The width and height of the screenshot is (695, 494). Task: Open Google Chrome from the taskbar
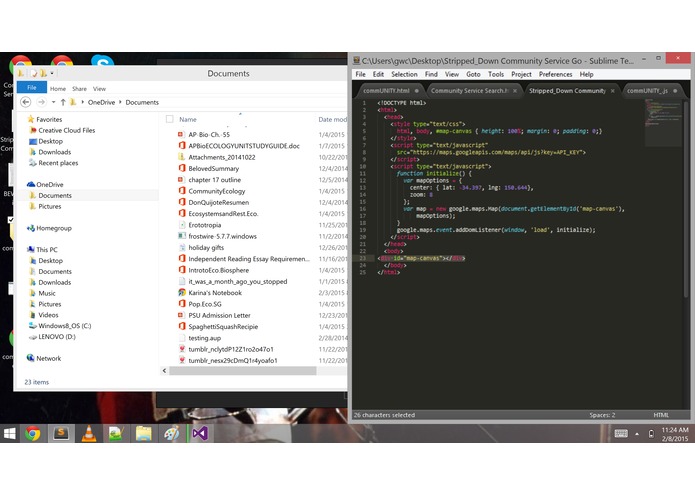[x=32, y=433]
